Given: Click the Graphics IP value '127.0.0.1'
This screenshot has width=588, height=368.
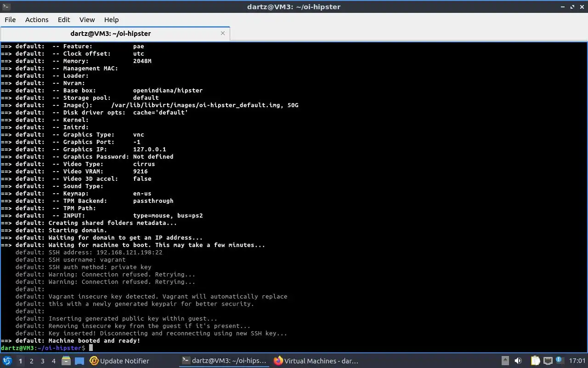Looking at the screenshot, I should click(x=149, y=149).
